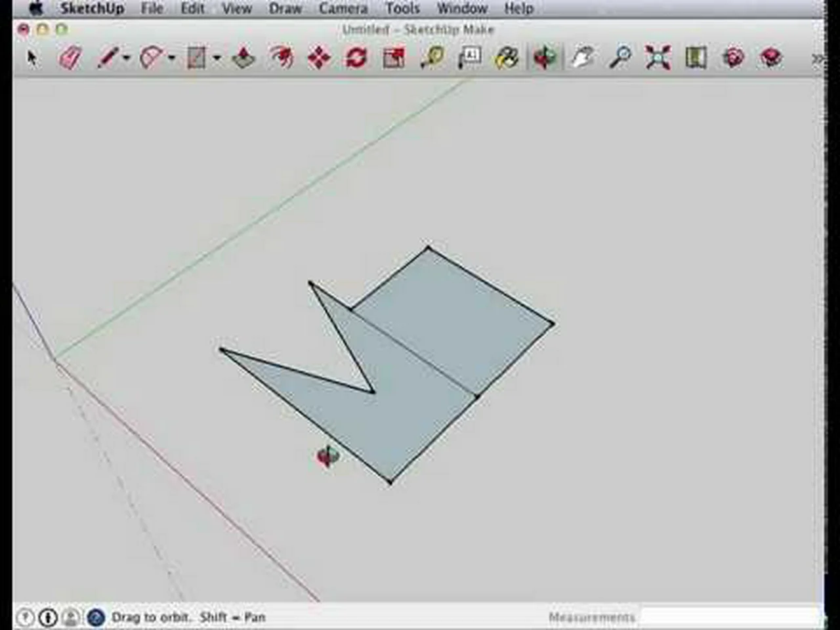Show hidden toolbar items via overflow chevron

[817, 58]
